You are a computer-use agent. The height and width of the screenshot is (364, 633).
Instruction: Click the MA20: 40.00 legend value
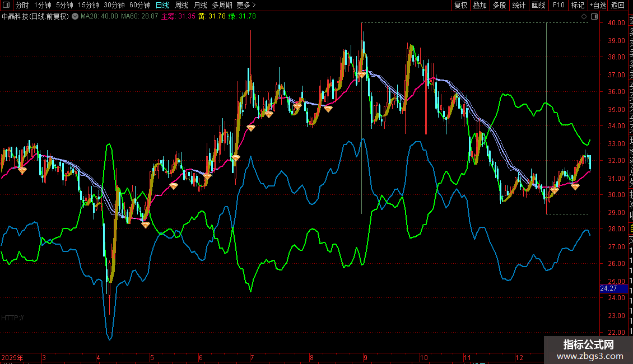99,17
